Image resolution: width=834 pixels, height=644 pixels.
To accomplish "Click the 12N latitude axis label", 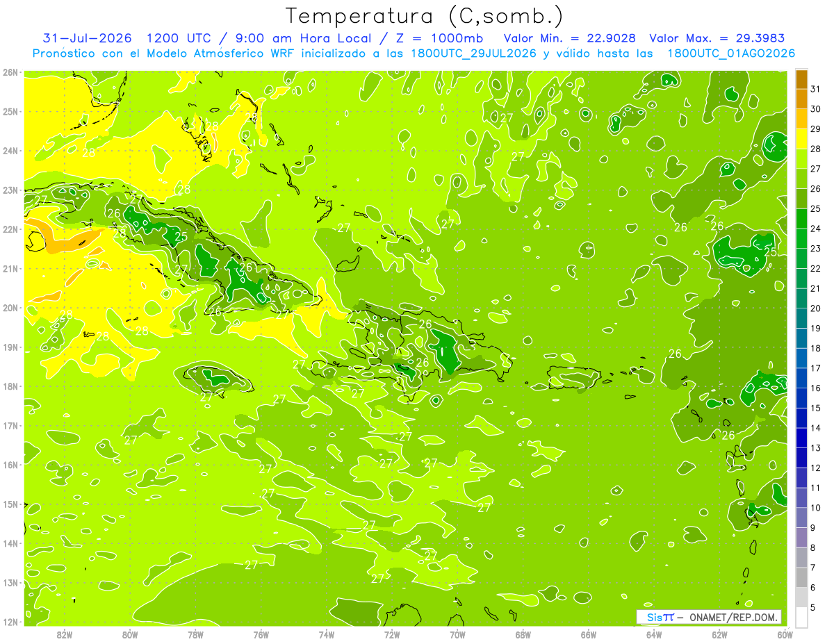I will (10, 622).
